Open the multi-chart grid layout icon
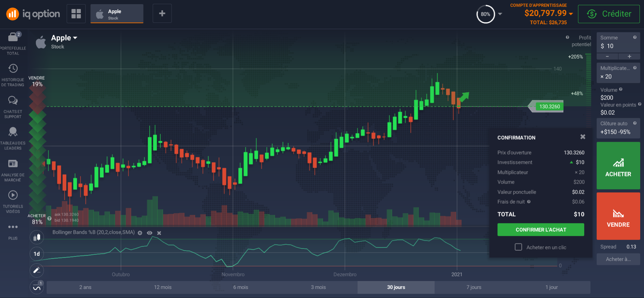Screen dimensions: 644x298 [76, 13]
